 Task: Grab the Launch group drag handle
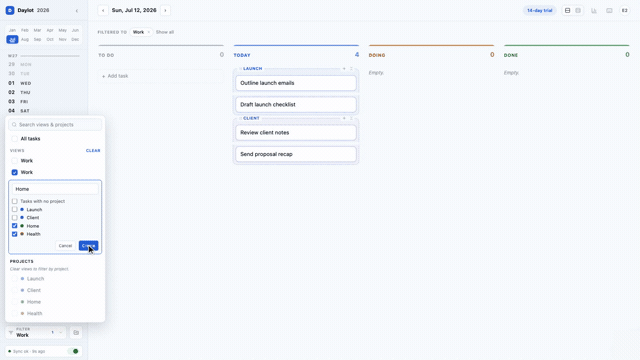click(240, 69)
